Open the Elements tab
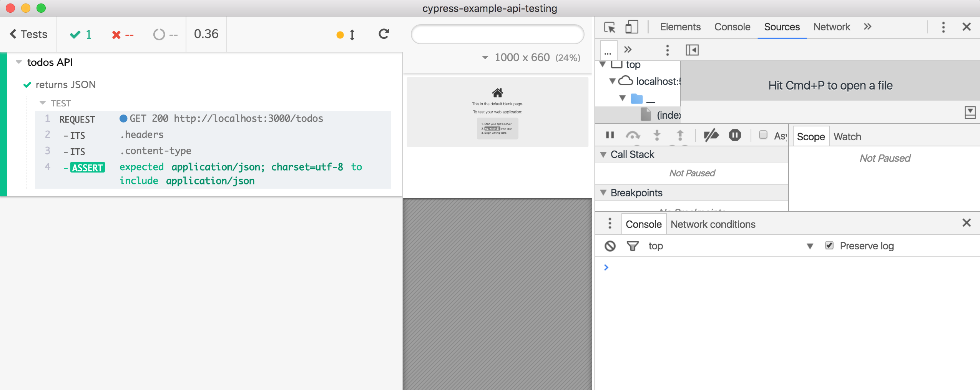The width and height of the screenshot is (980, 390). tap(680, 27)
